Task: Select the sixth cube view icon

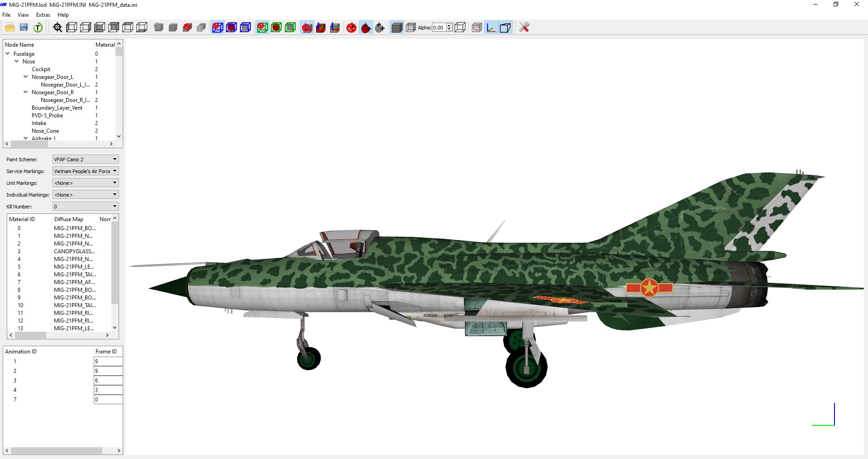Action: point(142,28)
